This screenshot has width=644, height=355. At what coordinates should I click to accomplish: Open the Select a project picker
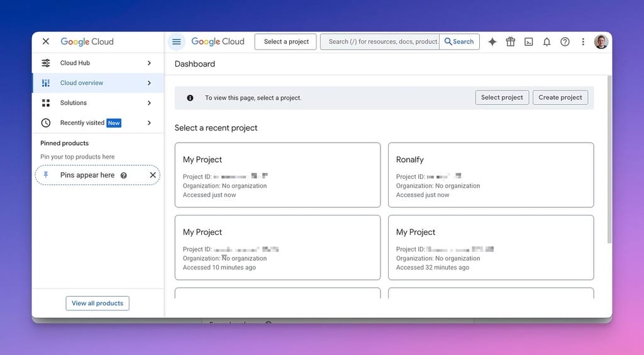(x=286, y=41)
